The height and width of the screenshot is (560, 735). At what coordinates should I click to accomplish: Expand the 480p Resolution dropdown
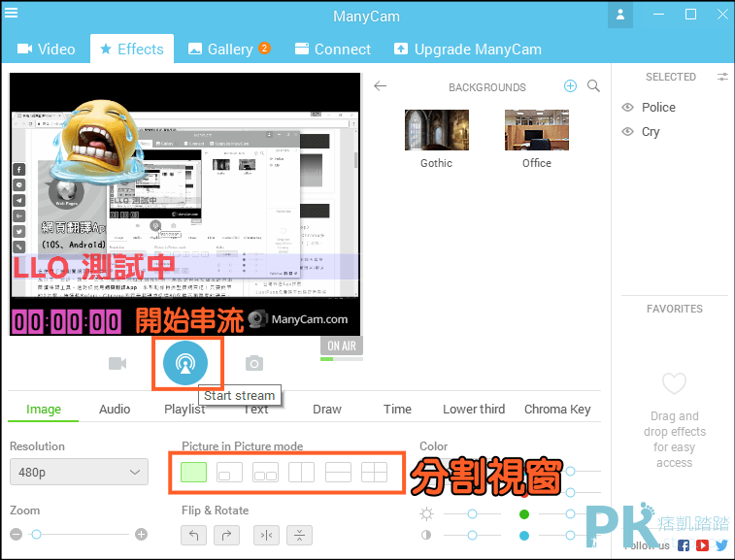point(79,472)
